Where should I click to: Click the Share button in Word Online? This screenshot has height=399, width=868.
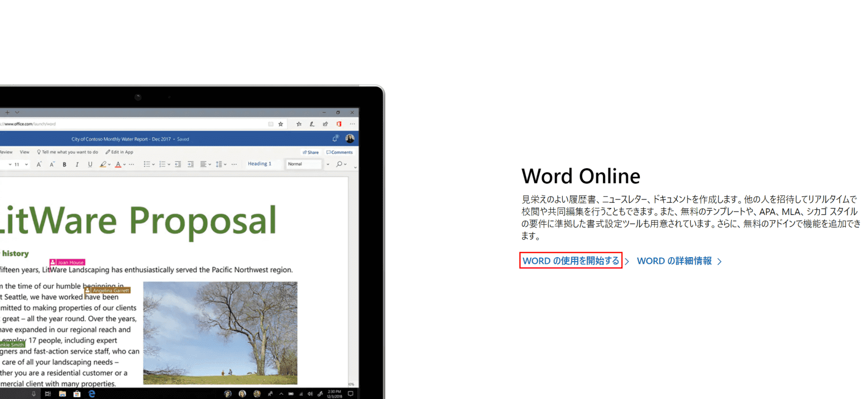(311, 152)
